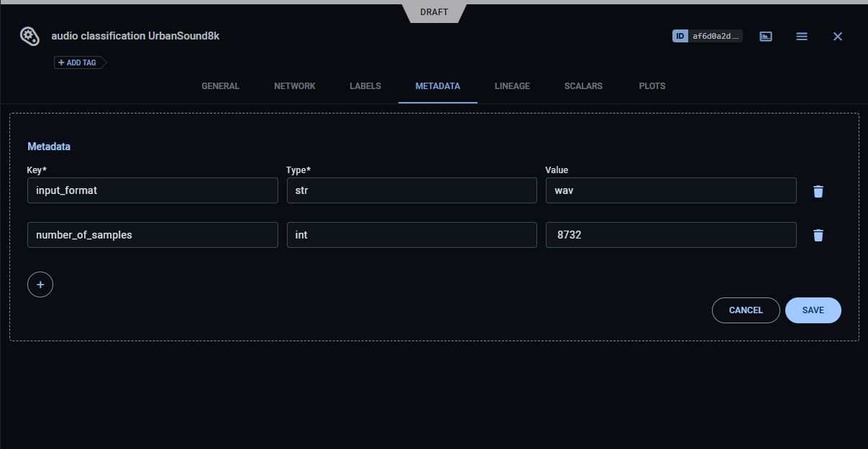Switch to the General tab
This screenshot has height=449, width=868.
coord(220,86)
